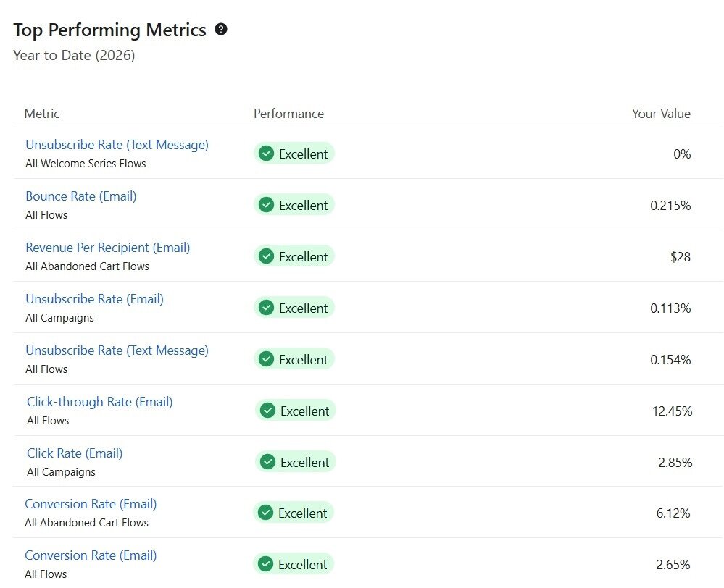The height and width of the screenshot is (588, 724).
Task: Click the 0.215% value cell
Action: (x=670, y=206)
